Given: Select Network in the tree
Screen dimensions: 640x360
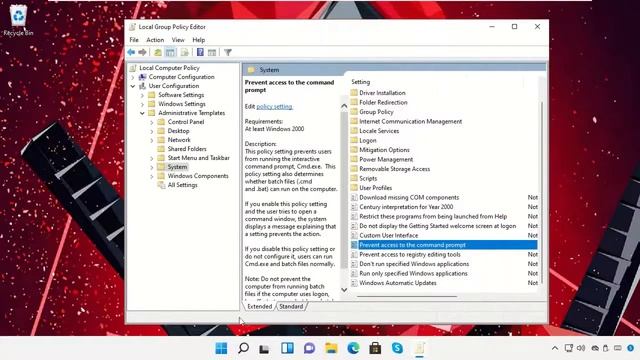Looking at the screenshot, I should pos(179,140).
